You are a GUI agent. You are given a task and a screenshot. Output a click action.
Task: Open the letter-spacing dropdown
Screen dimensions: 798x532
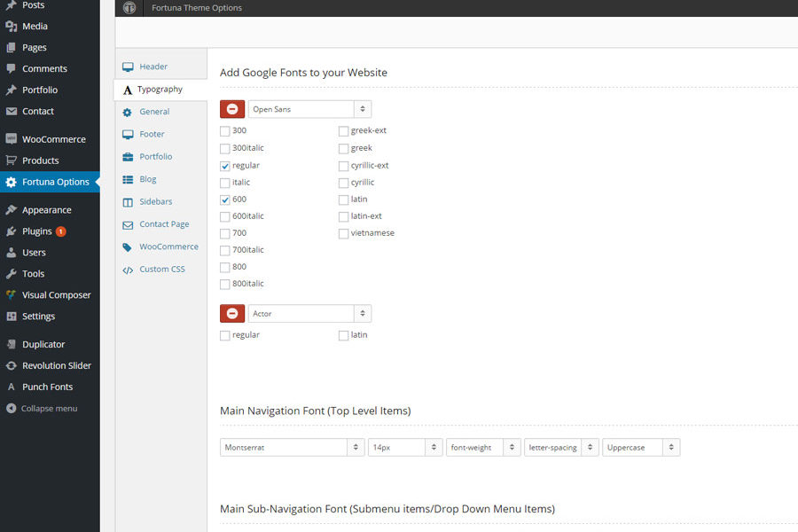pyautogui.click(x=561, y=448)
